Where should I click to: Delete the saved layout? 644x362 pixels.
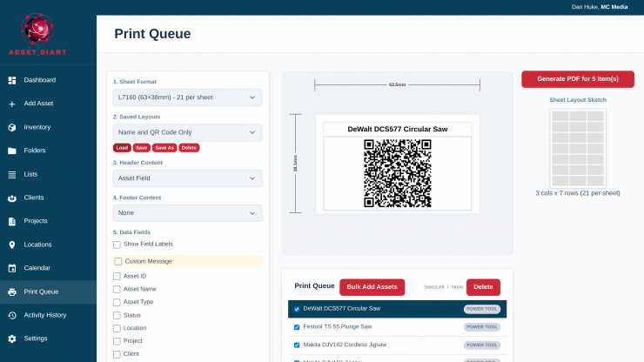pyautogui.click(x=189, y=148)
